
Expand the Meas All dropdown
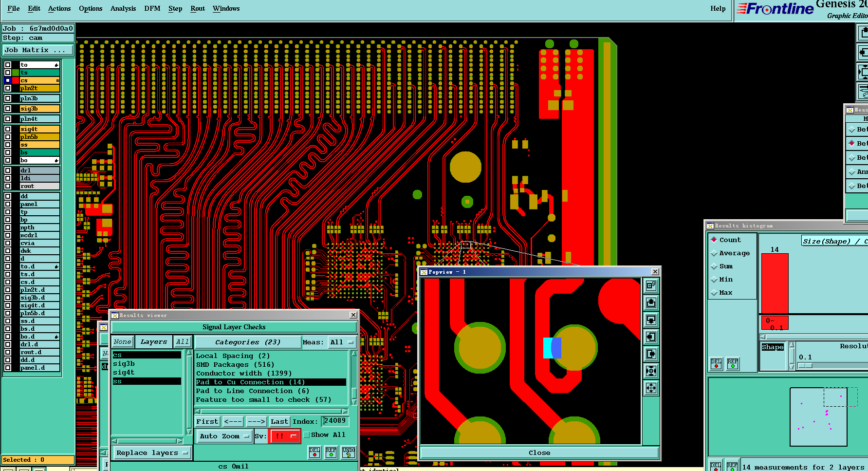tap(342, 342)
